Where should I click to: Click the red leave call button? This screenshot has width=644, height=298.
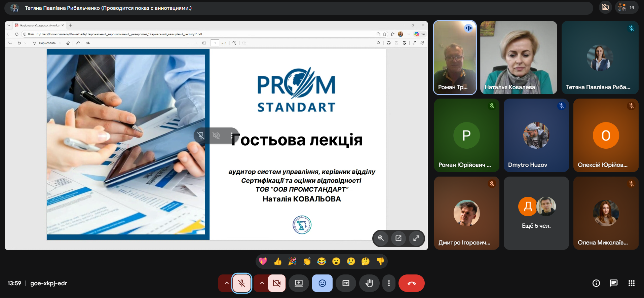[x=411, y=283]
